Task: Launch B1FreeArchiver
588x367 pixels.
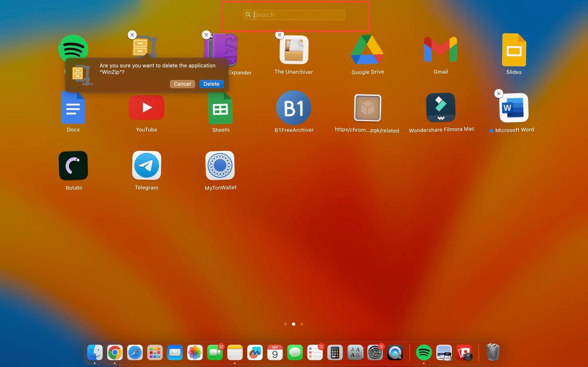Action: 294,108
